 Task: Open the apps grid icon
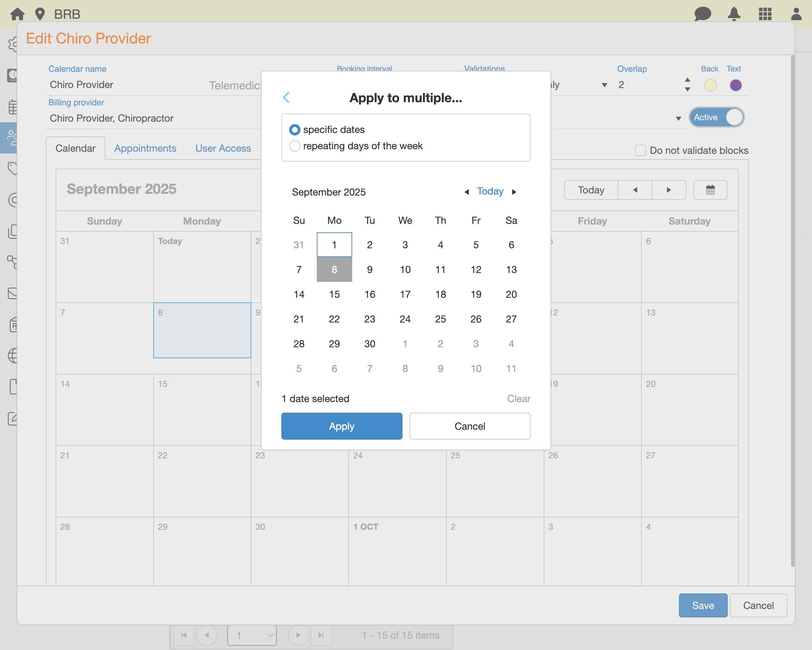pos(765,14)
